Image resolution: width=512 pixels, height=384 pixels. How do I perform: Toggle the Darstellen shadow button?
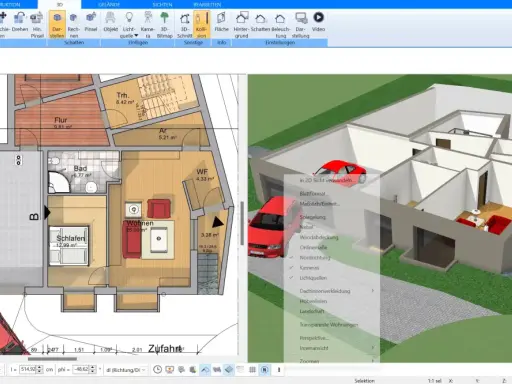(57, 24)
